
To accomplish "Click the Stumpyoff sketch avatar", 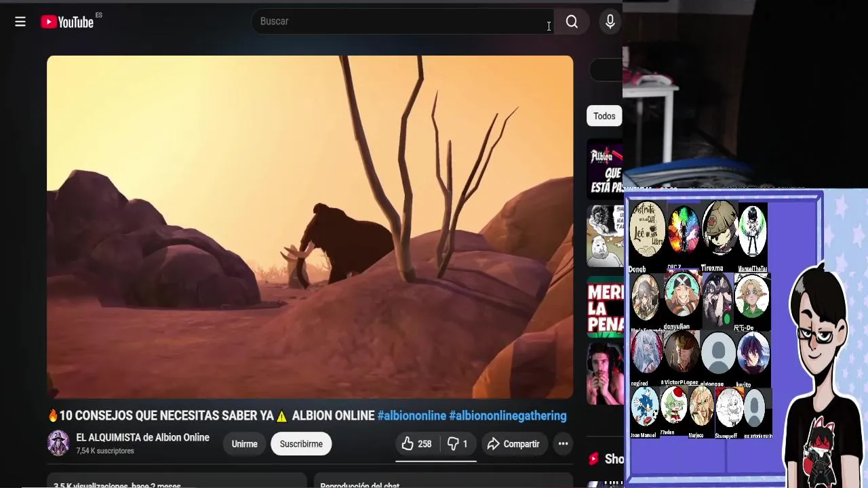I will click(x=729, y=407).
